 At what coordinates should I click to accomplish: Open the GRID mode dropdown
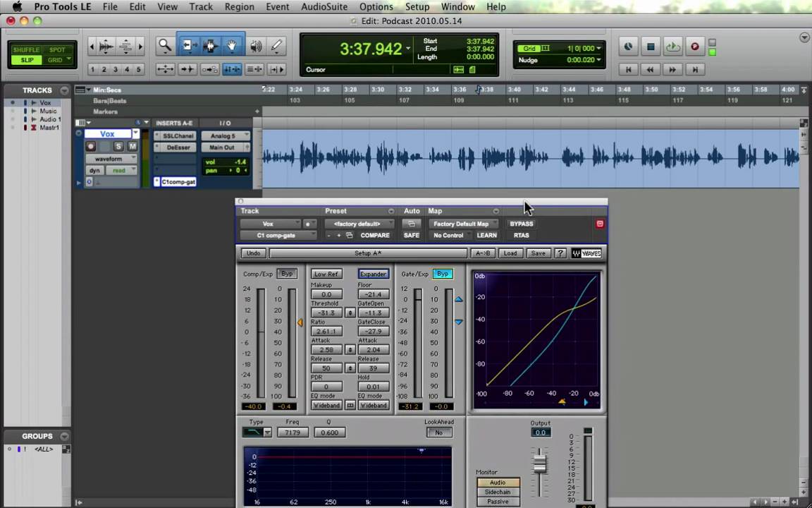pyautogui.click(x=58, y=60)
